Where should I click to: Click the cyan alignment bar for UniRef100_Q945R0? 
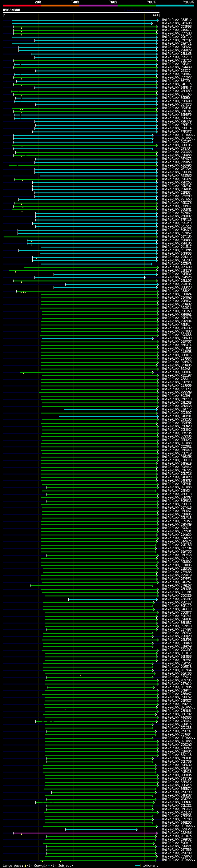coord(90,277)
